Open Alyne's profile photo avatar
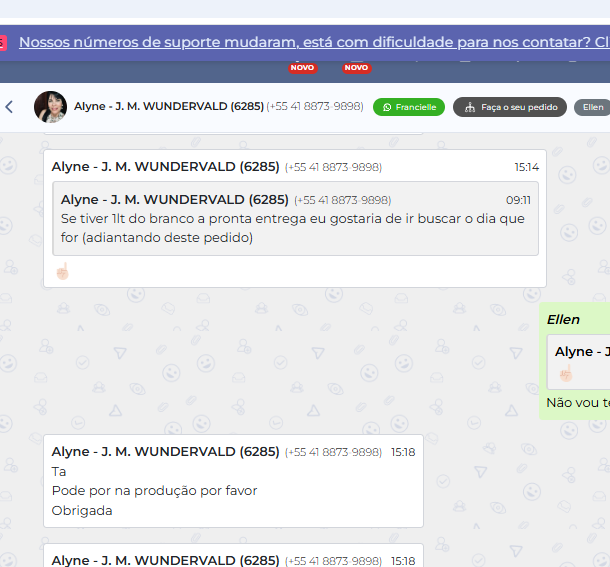The height and width of the screenshot is (567, 610). tap(50, 107)
